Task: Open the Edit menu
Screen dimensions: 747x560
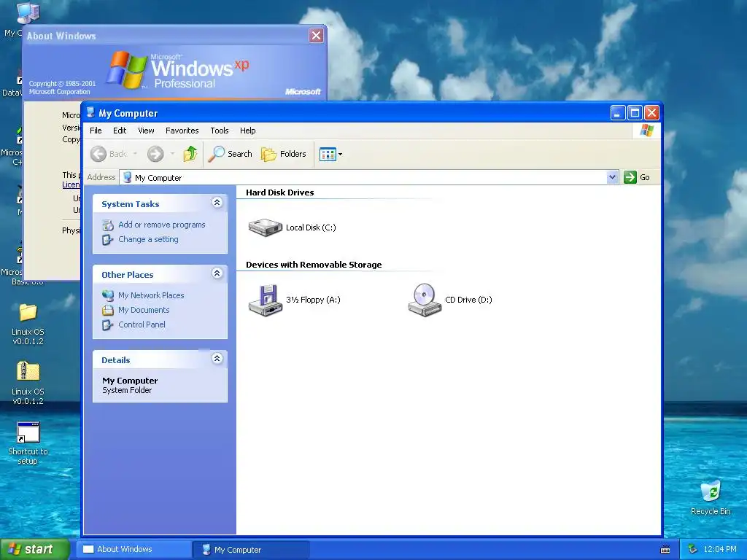Action: pos(120,131)
